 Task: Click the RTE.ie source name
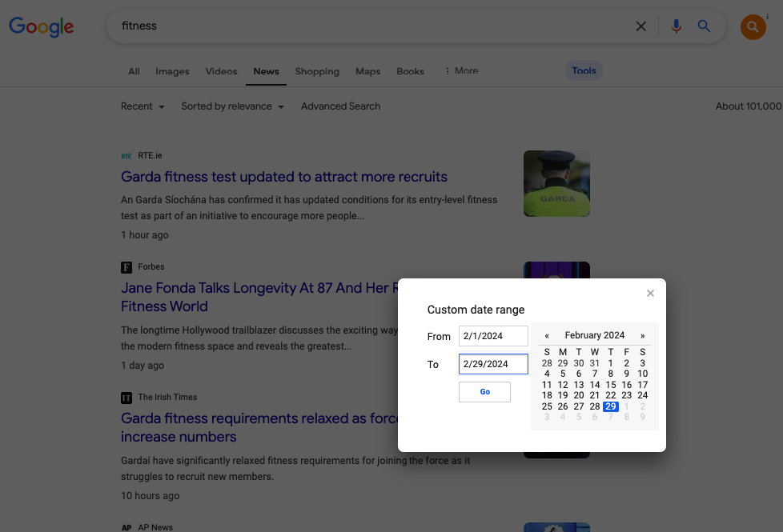pos(150,156)
